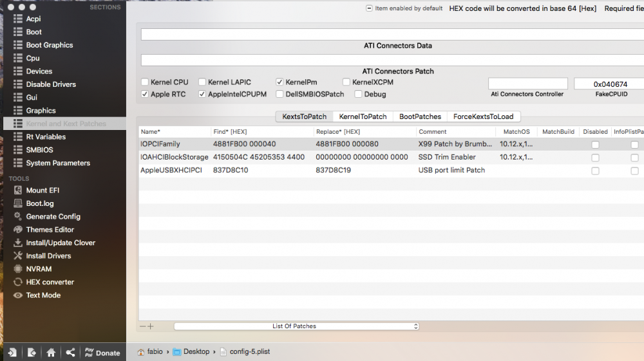Click the share icon in bottom bar
Image resolution: width=644 pixels, height=361 pixels.
point(70,353)
